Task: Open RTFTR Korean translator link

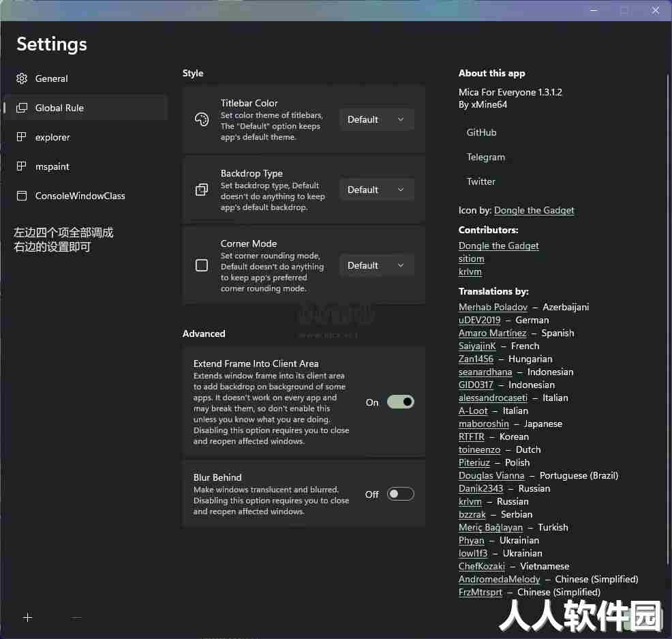Action: tap(472, 436)
